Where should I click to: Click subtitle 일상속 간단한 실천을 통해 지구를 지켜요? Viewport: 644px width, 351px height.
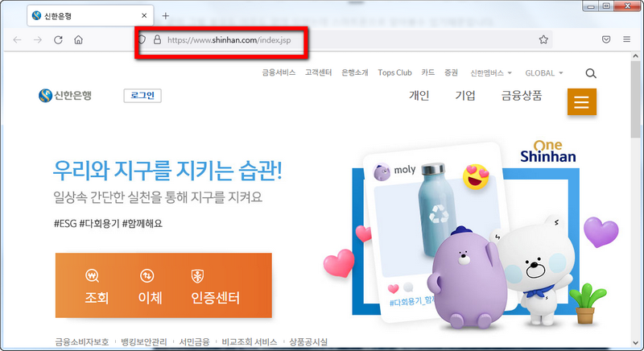tap(158, 197)
